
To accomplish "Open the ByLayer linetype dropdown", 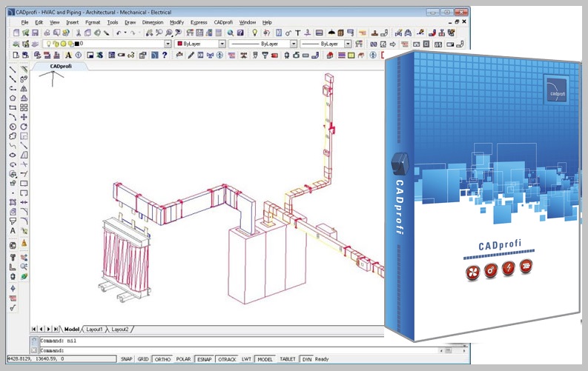I will tap(294, 44).
